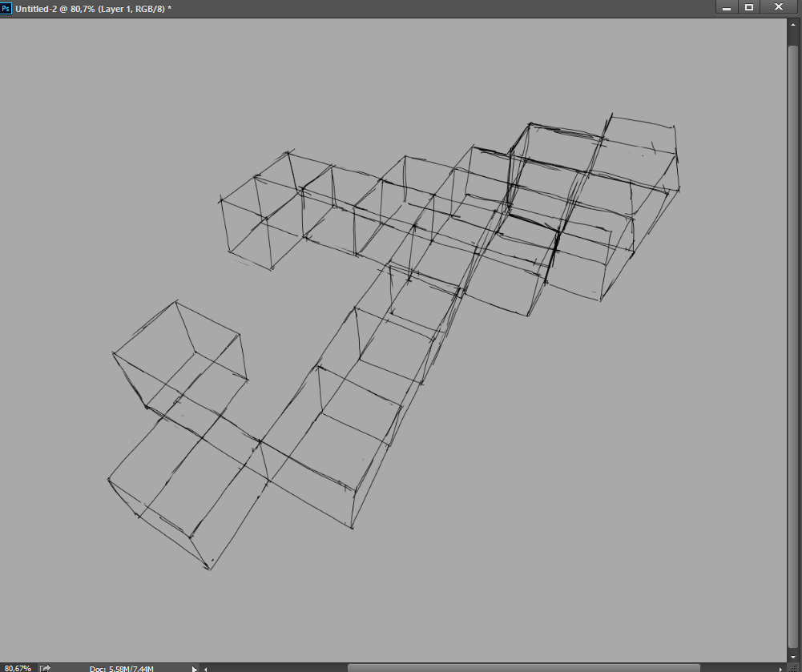Click horizontal scrollbar track right of thumb
The width and height of the screenshot is (802, 672).
[x=737, y=668]
